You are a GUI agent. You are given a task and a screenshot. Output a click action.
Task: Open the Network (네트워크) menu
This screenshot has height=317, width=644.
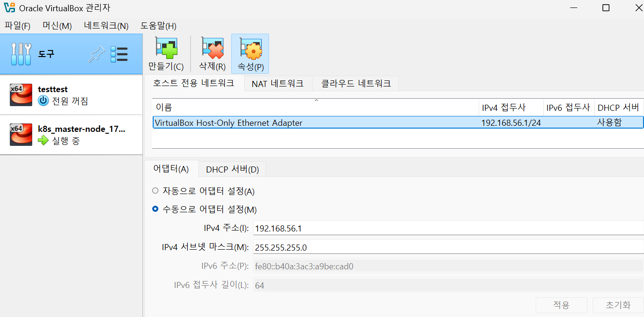(106, 26)
